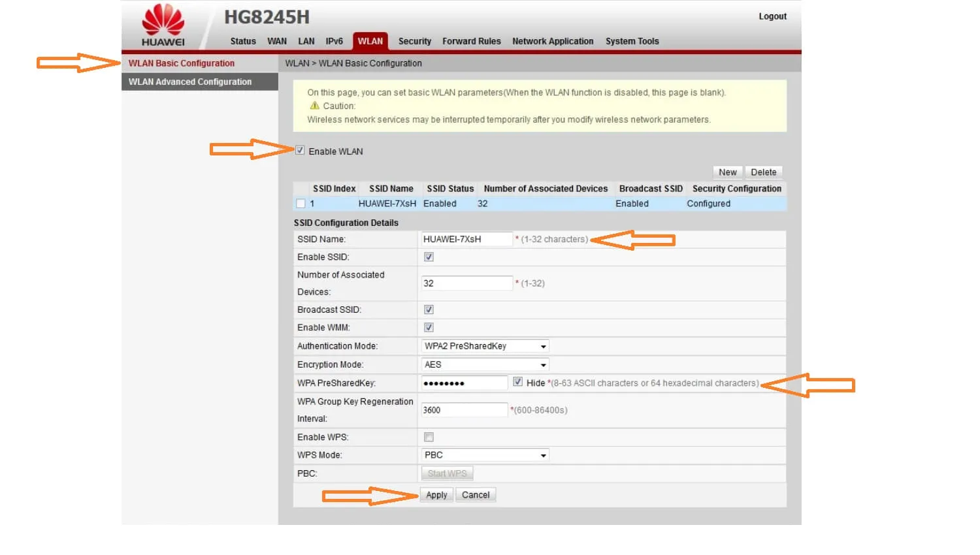Open the WAN tab

pos(277,41)
